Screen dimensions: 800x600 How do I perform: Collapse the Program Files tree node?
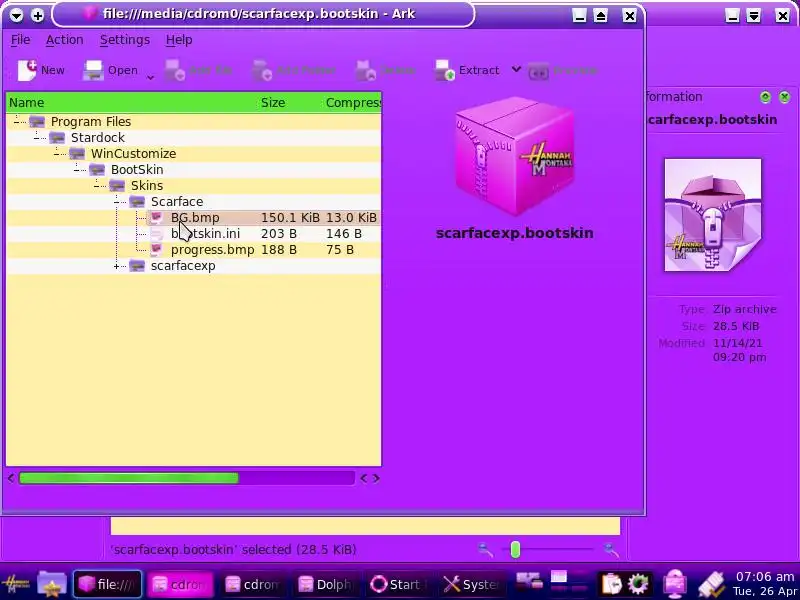point(17,121)
